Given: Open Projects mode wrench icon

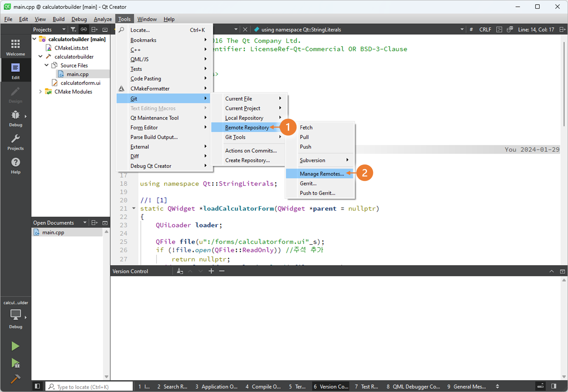Looking at the screenshot, I should 15,142.
